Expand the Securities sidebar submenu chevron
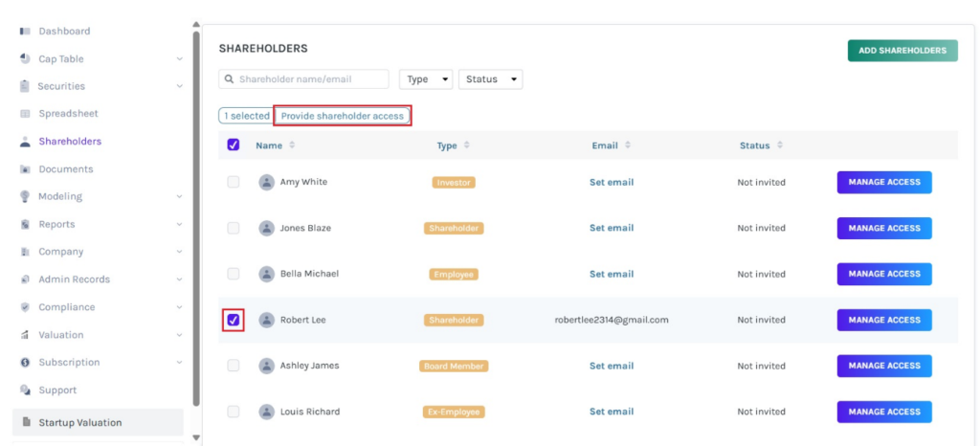 click(x=180, y=87)
